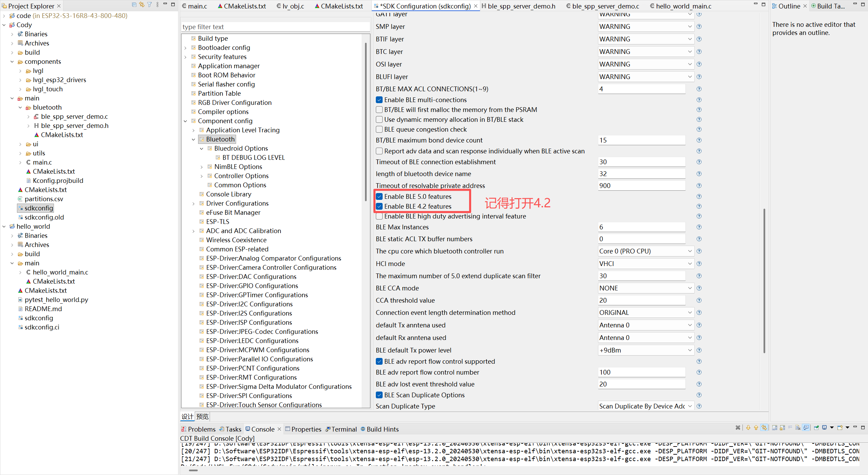
Task: Collapse Component config tree node
Action: 186,121
